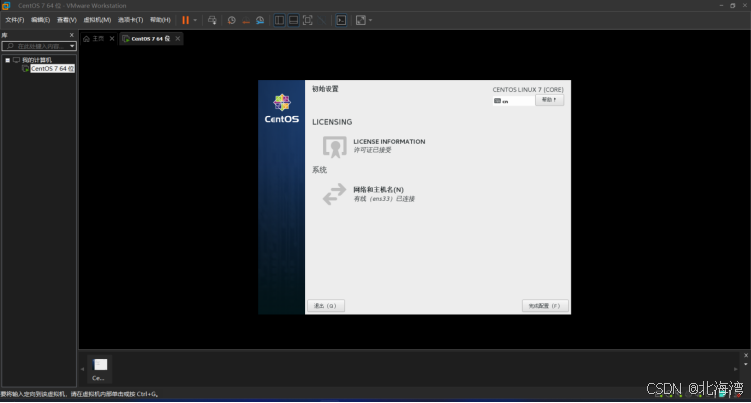Screen dimensions: 751x403
Task: Open the 选项卡(T) menu
Action: point(130,20)
